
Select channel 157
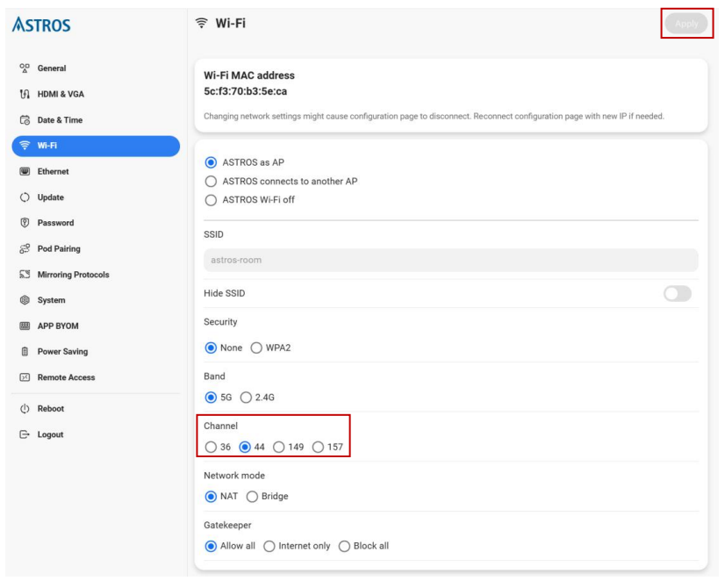[318, 447]
